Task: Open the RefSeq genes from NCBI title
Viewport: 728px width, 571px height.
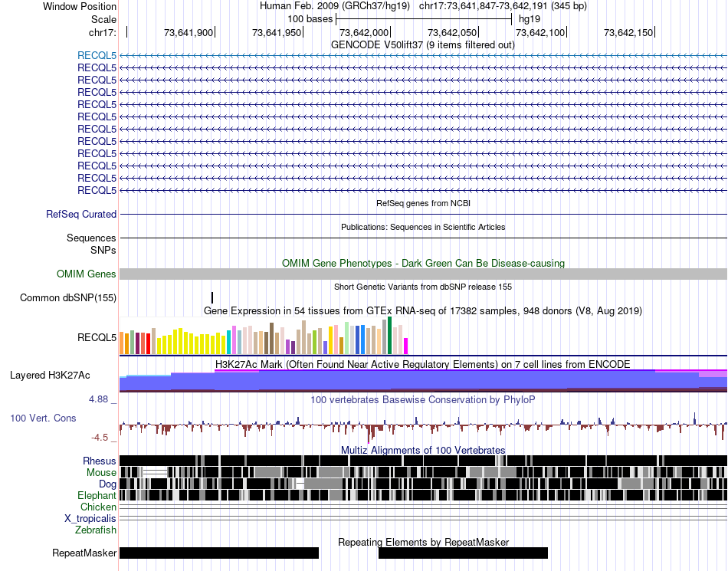Action: [423, 203]
